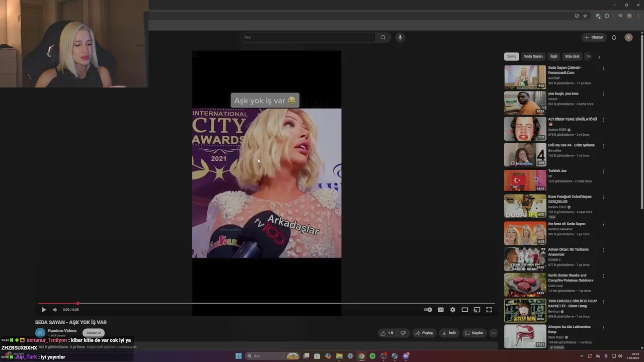Open options for ACI BİBER YEME SİMÜLATÖRÜ

pyautogui.click(x=603, y=120)
